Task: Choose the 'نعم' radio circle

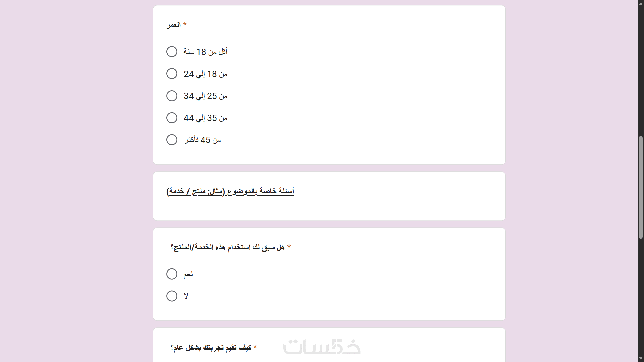Action: tap(172, 274)
